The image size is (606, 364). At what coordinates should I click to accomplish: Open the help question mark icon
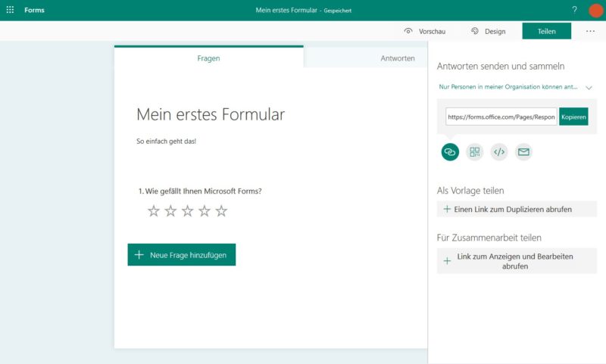575,10
